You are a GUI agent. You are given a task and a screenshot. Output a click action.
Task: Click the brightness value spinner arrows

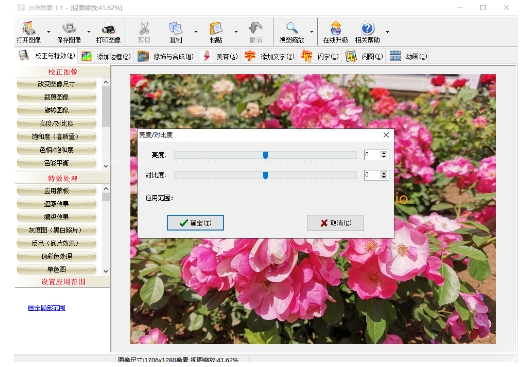384,154
